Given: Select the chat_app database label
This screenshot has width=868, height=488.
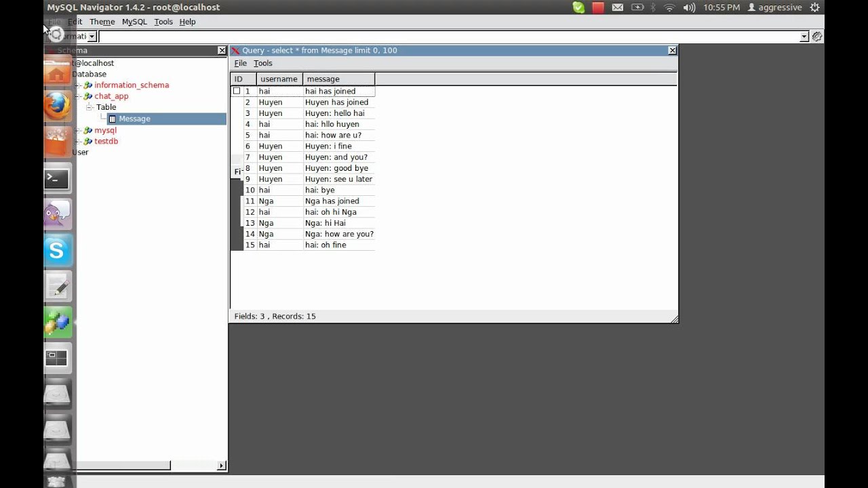Looking at the screenshot, I should click(111, 96).
